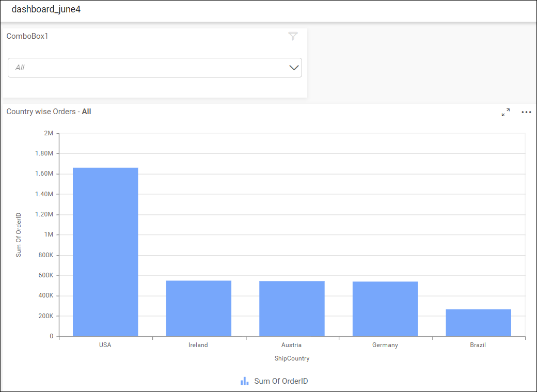Select the USA bar in chart
Image resolution: width=537 pixels, height=392 pixels.
tap(105, 252)
